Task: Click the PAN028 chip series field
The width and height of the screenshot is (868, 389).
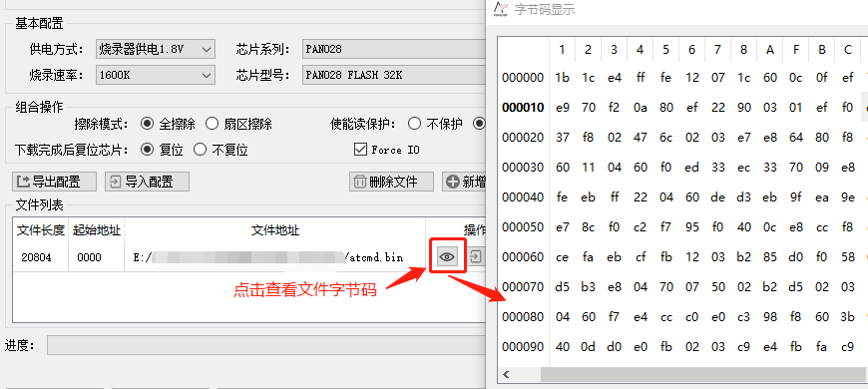Action: point(393,49)
